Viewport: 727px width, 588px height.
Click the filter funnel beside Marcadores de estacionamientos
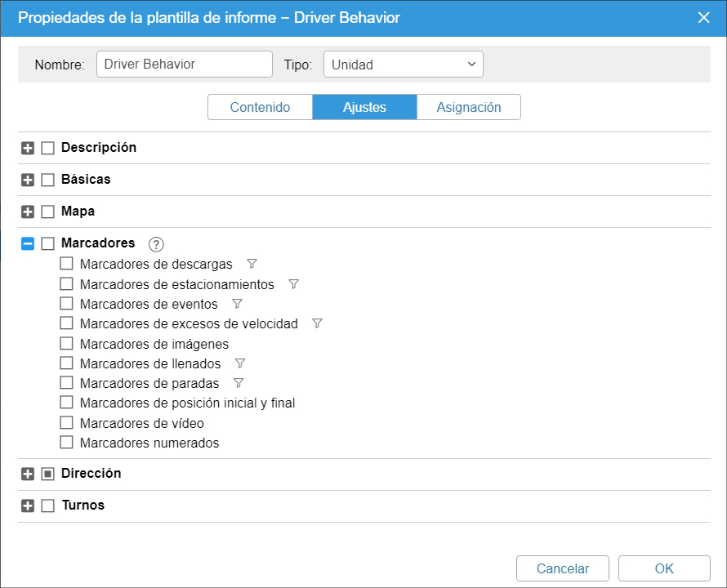click(x=292, y=283)
